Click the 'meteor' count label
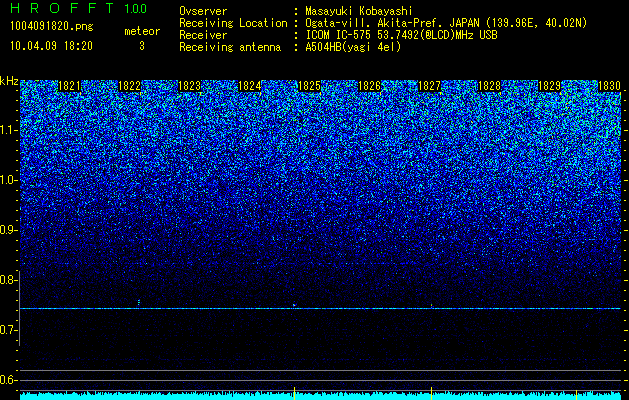The width and height of the screenshot is (629, 400). [142, 31]
